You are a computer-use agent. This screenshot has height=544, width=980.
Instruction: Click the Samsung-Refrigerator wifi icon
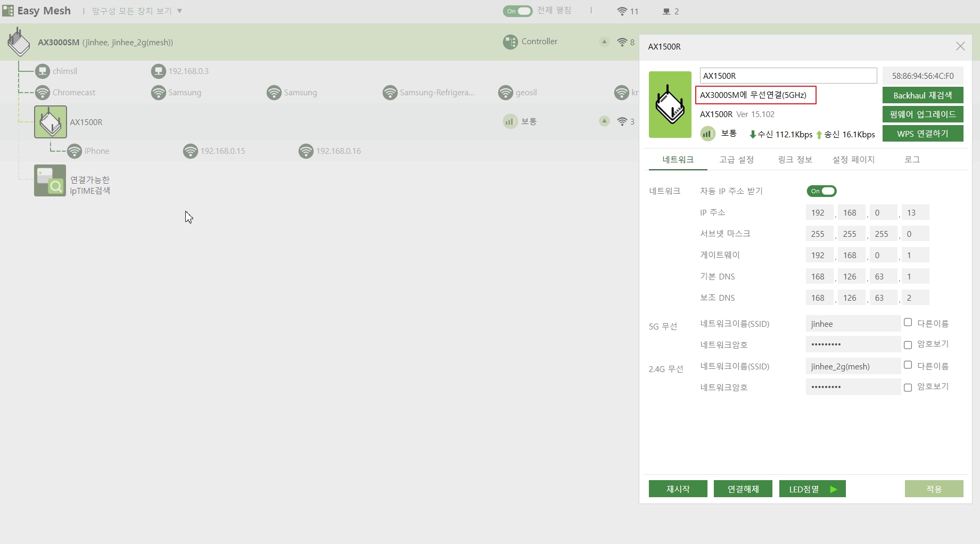pos(390,93)
